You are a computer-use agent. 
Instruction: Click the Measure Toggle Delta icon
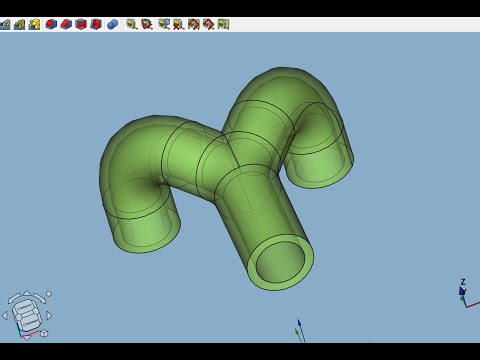(223, 24)
